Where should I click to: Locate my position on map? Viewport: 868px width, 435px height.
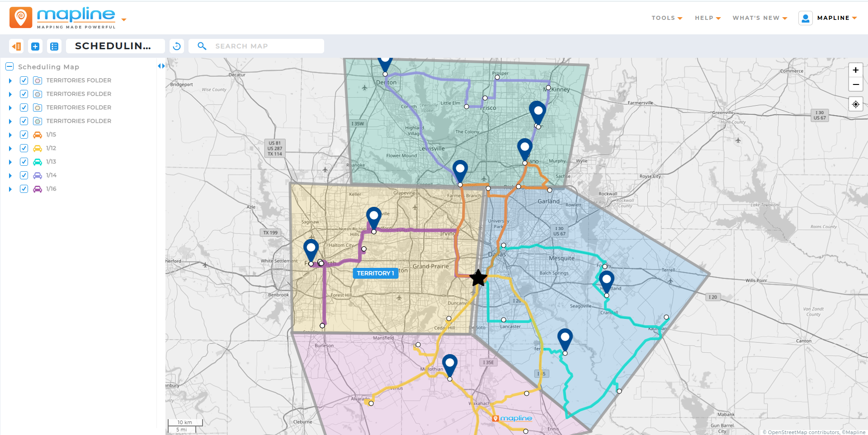tap(855, 104)
